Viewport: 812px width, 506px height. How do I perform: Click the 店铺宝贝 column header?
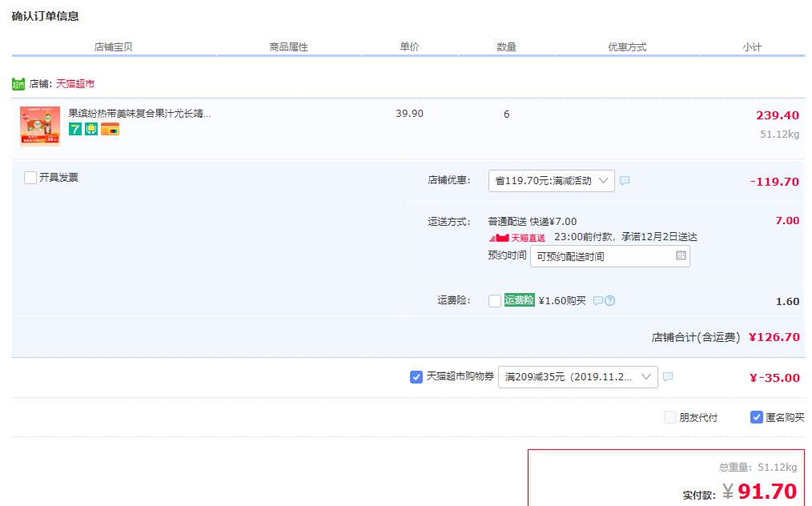click(x=114, y=47)
